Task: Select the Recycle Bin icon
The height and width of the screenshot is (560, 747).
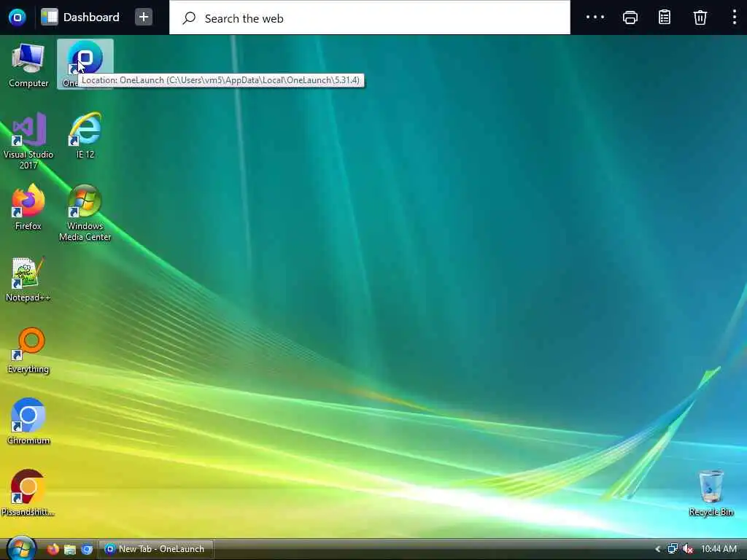Action: [x=711, y=494]
